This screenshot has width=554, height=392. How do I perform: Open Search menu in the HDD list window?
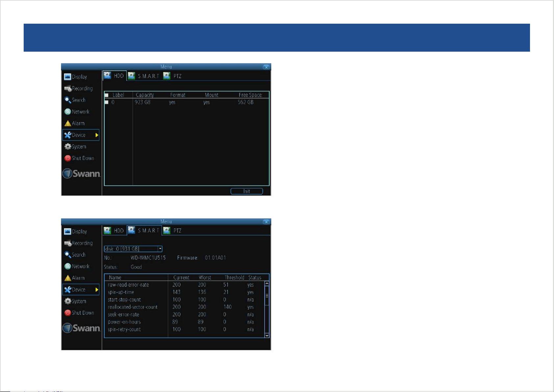pyautogui.click(x=75, y=100)
